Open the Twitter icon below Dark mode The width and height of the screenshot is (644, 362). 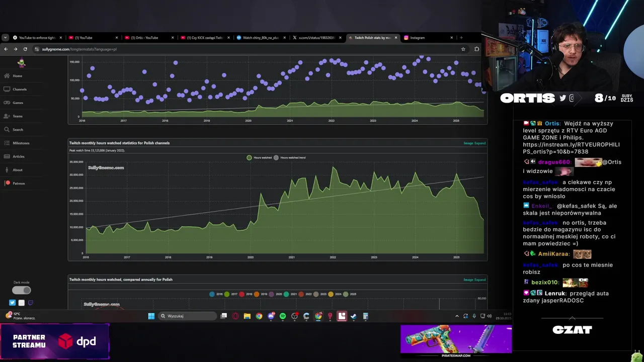[x=12, y=303]
